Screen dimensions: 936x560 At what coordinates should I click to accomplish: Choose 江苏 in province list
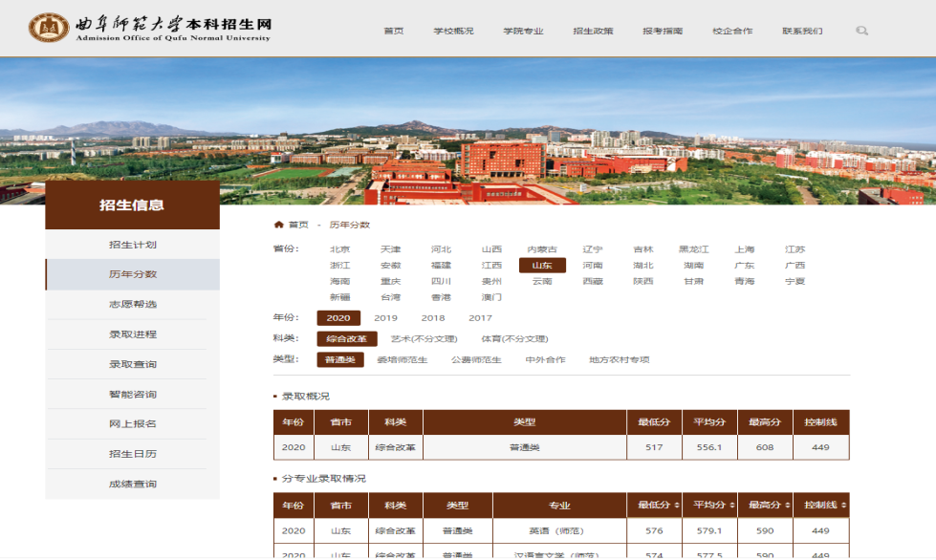[x=795, y=249]
